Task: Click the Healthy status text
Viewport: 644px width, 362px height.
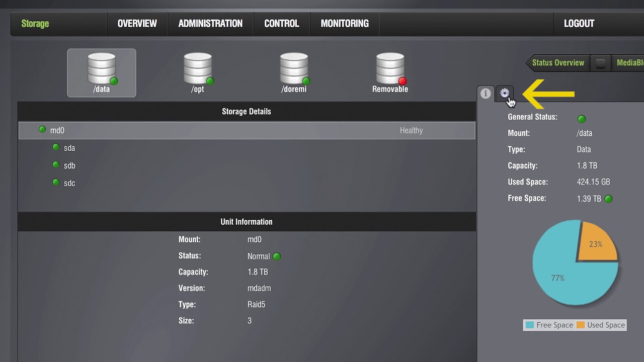Action: (x=411, y=130)
